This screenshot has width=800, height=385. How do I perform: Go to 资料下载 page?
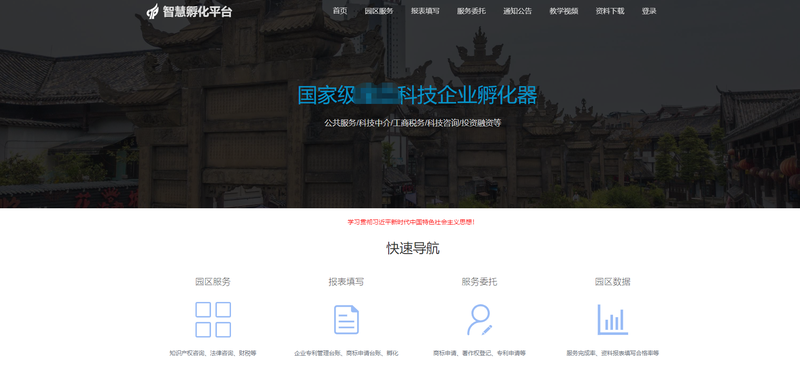(x=610, y=11)
